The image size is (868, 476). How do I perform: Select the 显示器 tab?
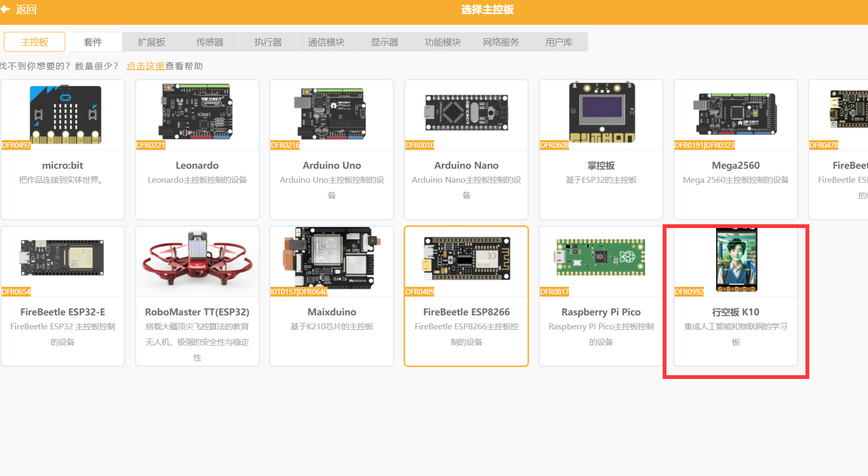[x=384, y=42]
